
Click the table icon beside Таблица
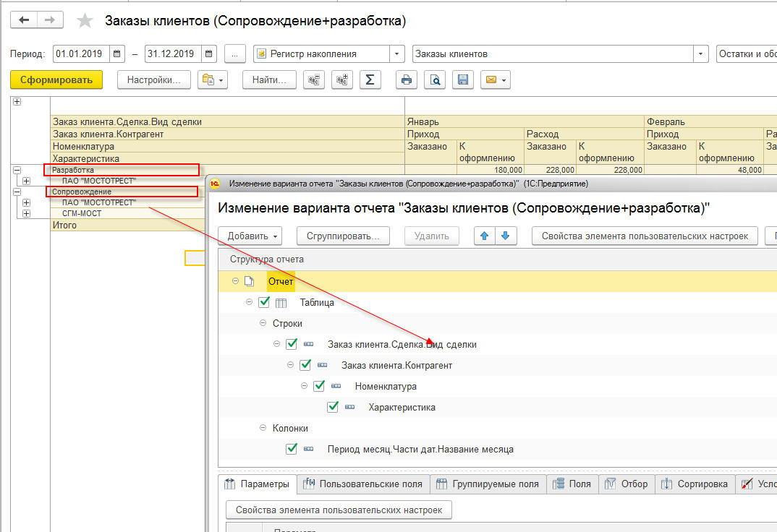pyautogui.click(x=281, y=302)
